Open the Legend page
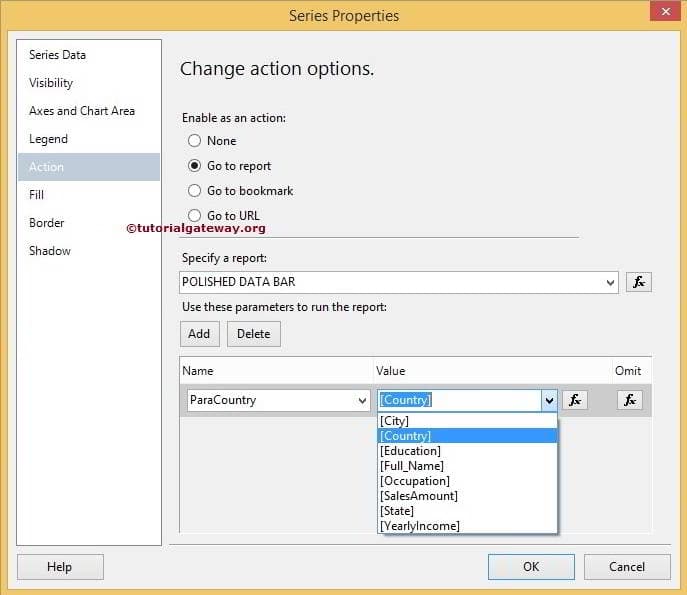 (x=48, y=139)
